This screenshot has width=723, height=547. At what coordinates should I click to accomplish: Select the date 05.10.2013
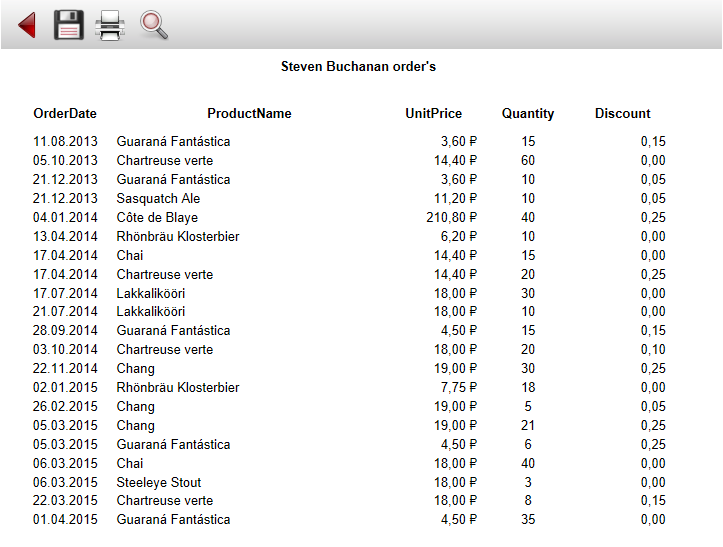click(x=65, y=161)
